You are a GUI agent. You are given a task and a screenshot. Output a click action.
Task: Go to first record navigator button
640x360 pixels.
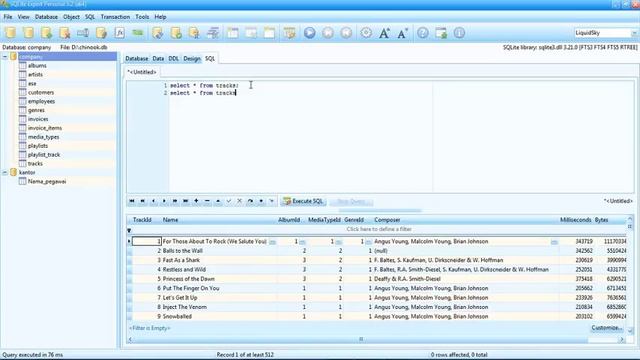[132, 201]
